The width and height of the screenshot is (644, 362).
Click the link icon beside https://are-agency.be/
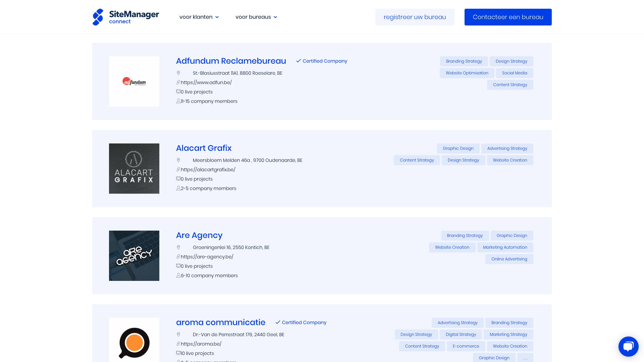click(178, 257)
